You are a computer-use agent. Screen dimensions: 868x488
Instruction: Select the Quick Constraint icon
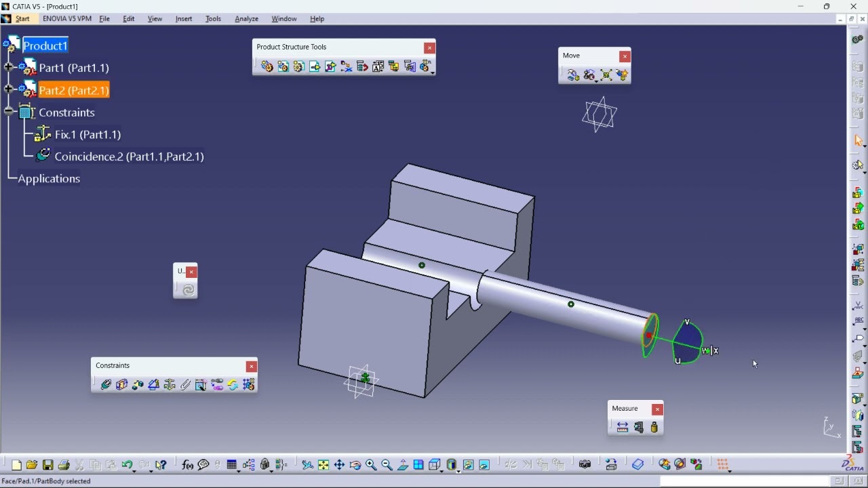[x=201, y=385]
